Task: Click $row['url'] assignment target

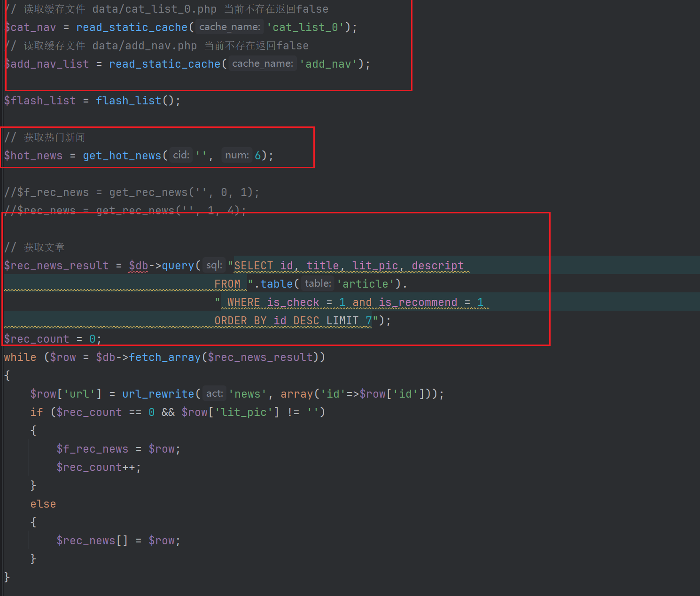Action: (x=66, y=394)
